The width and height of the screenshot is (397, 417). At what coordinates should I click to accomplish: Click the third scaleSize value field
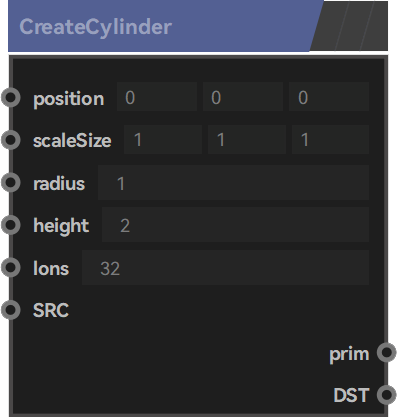tap(330, 139)
